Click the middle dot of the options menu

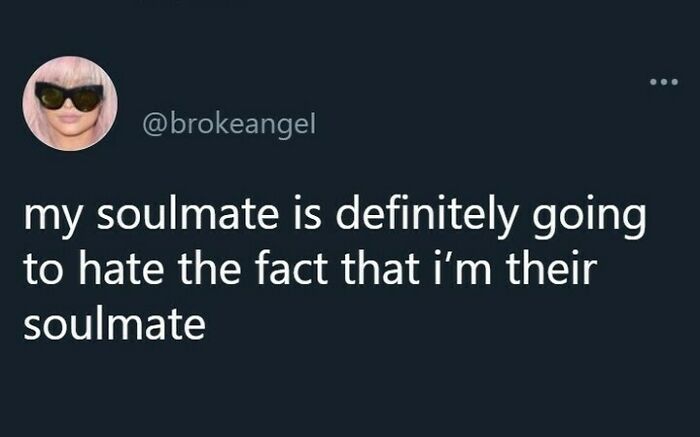pos(664,82)
